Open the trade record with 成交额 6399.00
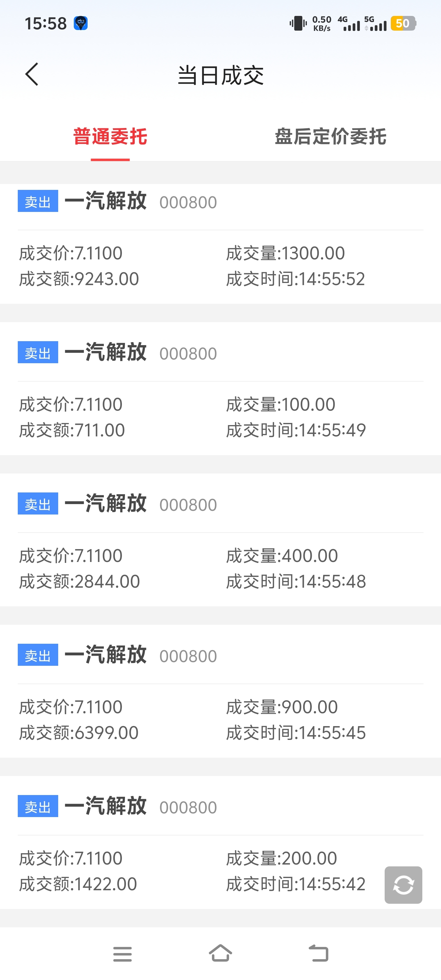The image size is (441, 980). tap(220, 691)
